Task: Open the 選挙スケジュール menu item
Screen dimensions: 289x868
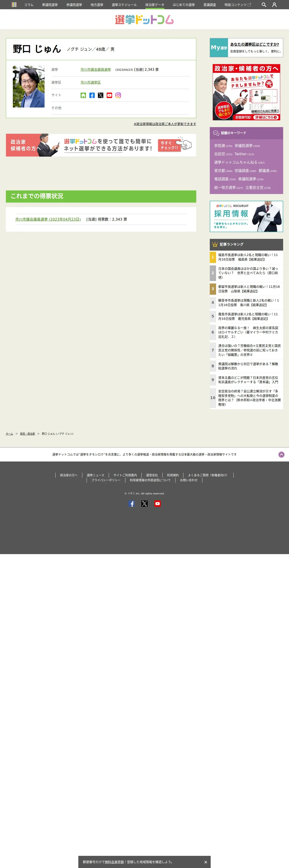Action: tap(124, 5)
